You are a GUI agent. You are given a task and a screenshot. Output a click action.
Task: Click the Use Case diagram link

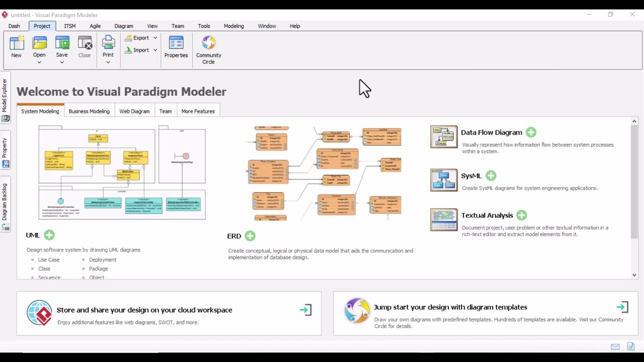click(49, 260)
